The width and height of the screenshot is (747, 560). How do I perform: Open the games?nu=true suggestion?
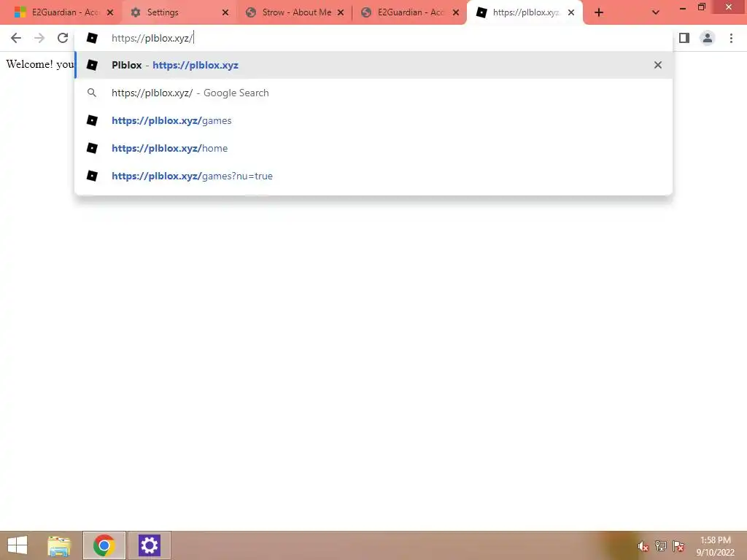click(373, 176)
